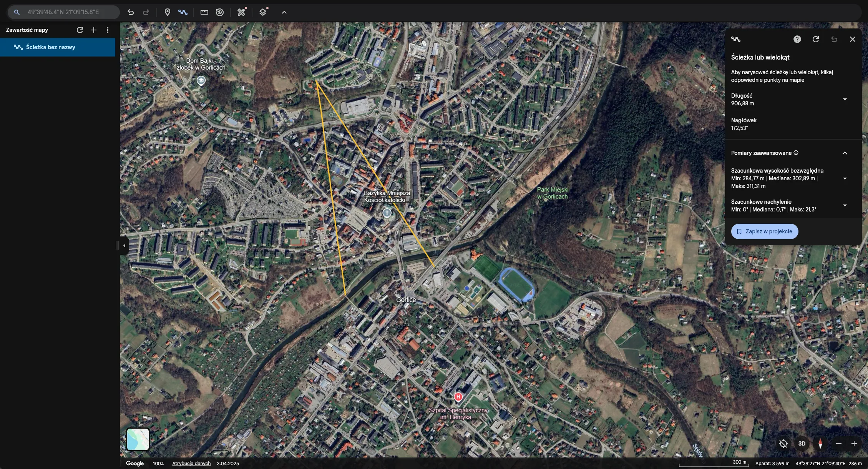Click the add placemark pin icon

167,12
